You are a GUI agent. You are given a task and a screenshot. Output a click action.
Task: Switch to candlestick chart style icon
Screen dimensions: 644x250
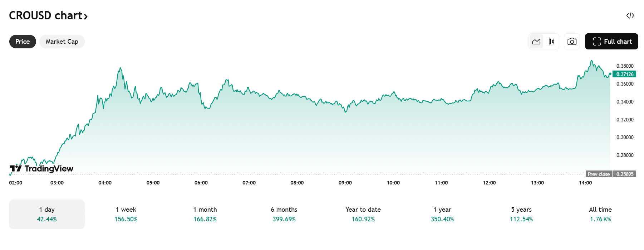point(551,42)
